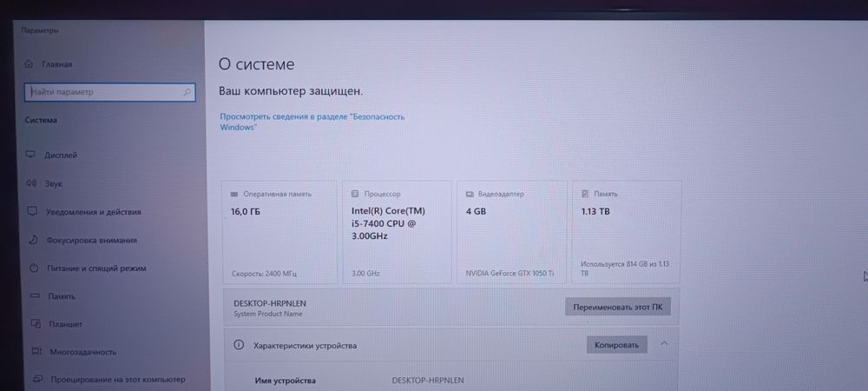Click the Home icon in the sidebar

(30, 64)
